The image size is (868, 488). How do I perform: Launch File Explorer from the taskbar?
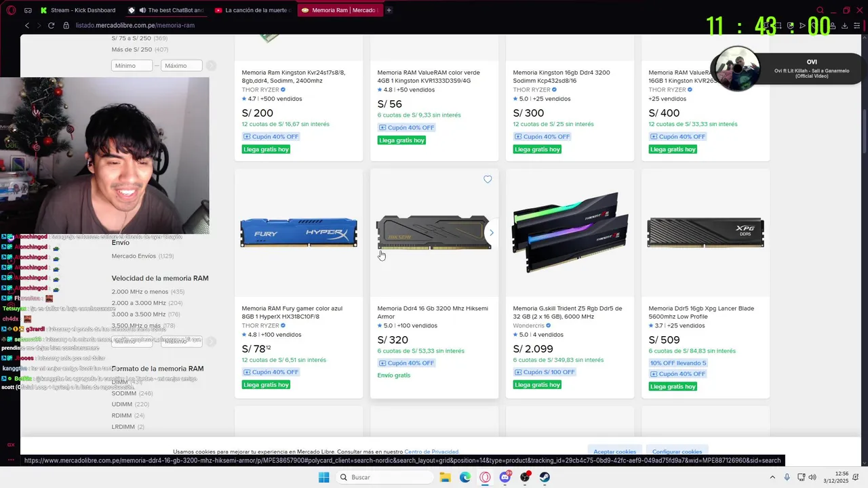[446, 477]
